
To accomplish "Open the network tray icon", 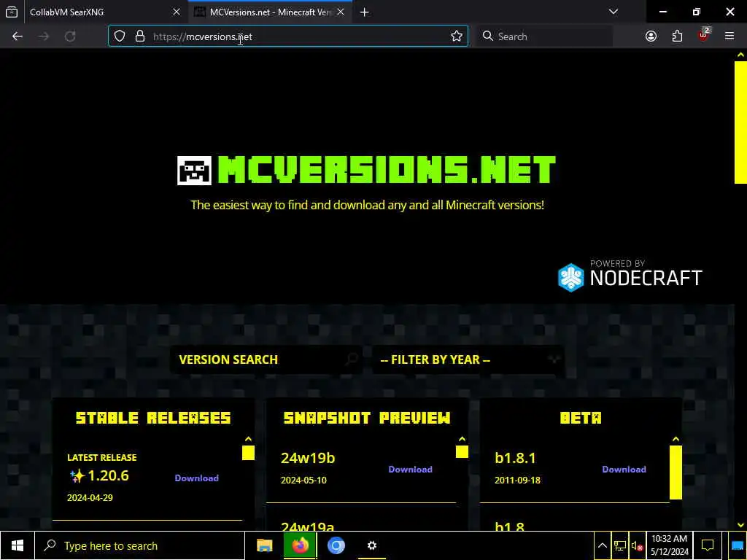I will pyautogui.click(x=620, y=545).
